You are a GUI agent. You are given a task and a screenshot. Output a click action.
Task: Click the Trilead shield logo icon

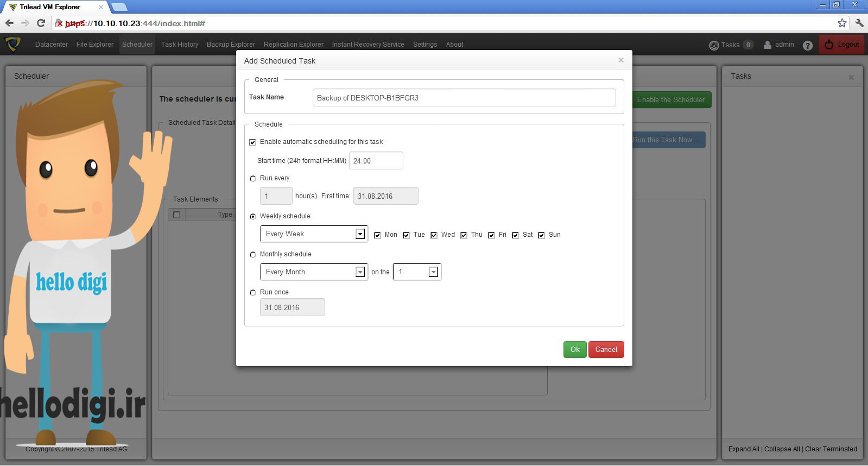[x=12, y=44]
